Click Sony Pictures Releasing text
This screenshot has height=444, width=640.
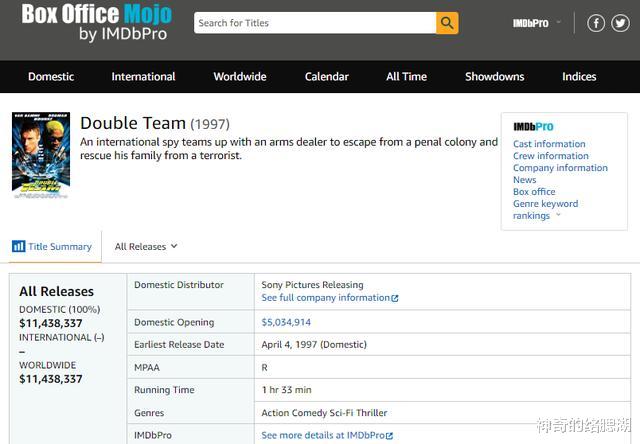(312, 284)
